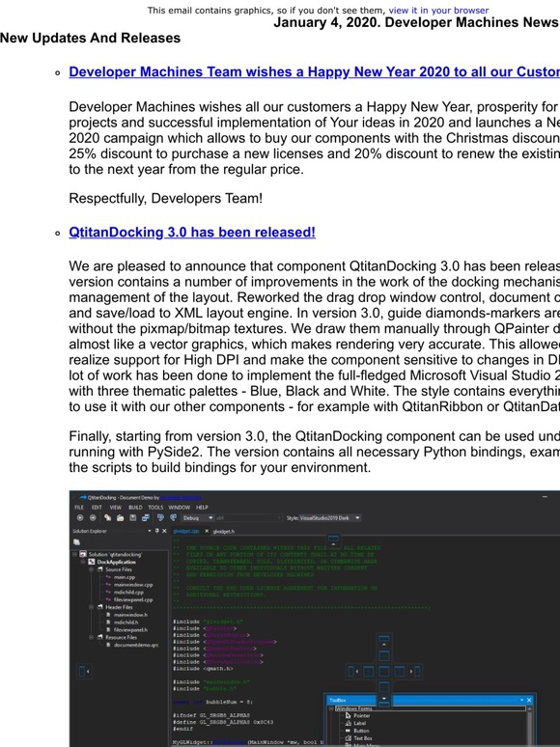Open the Debug configuration dropdown

[198, 518]
